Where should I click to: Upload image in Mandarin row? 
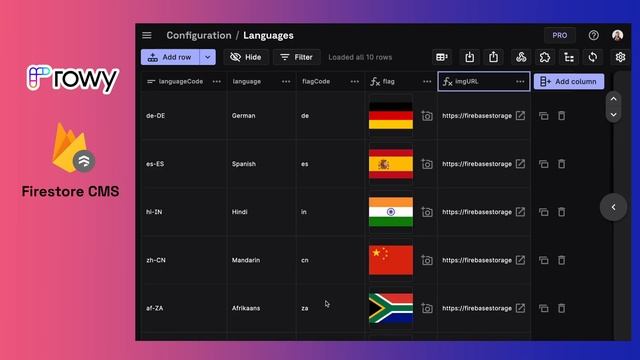point(427,260)
